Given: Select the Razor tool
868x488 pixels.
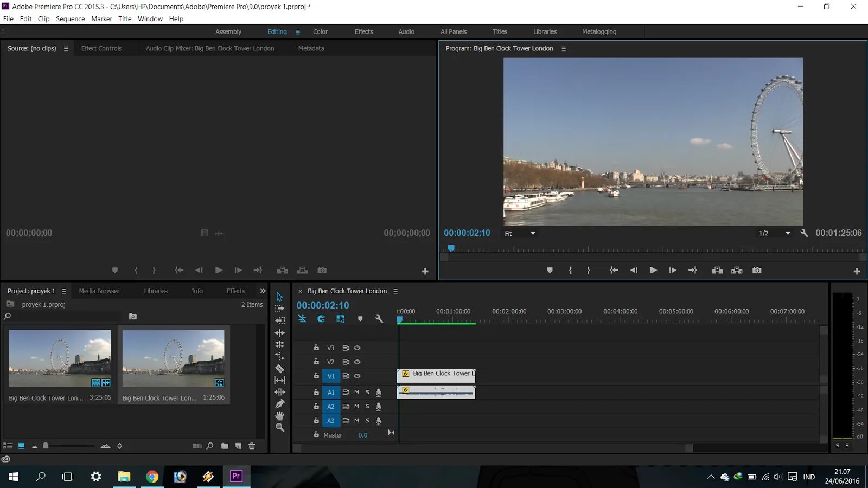Looking at the screenshot, I should (x=279, y=369).
